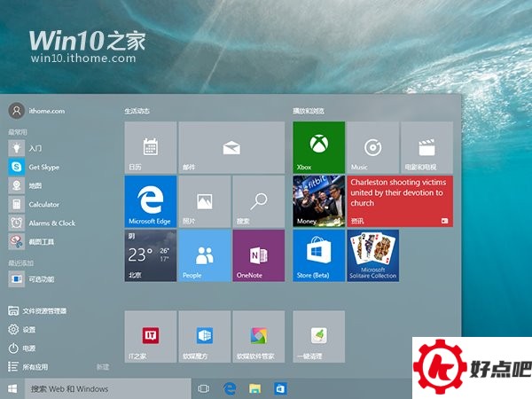Click the 搜索 Web 和 Windows search box
The height and width of the screenshot is (399, 532).
pos(106,388)
